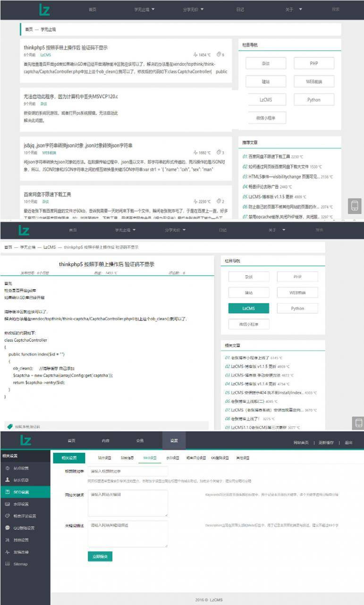The image size is (364, 605).
Task: Switch to the QQ登陆设置 tab in the settings tab row
Action: (220, 458)
